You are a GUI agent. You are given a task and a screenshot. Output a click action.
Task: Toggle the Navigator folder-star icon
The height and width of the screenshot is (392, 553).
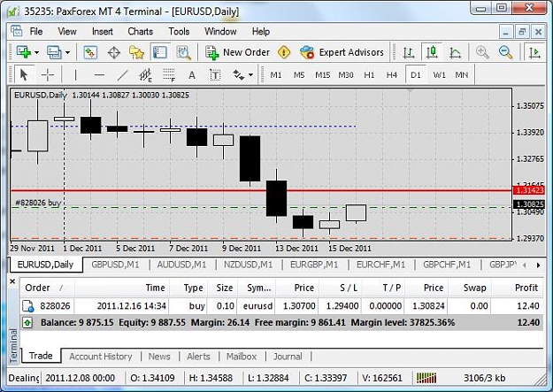click(137, 52)
